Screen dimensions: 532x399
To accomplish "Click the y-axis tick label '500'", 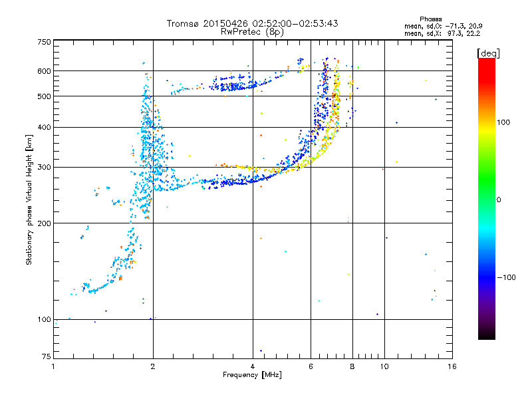I will pos(44,96).
